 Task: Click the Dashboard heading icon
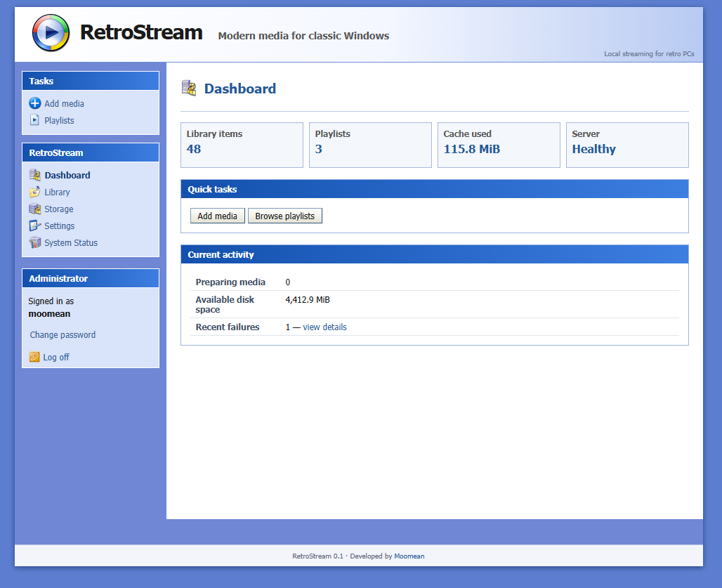[189, 88]
